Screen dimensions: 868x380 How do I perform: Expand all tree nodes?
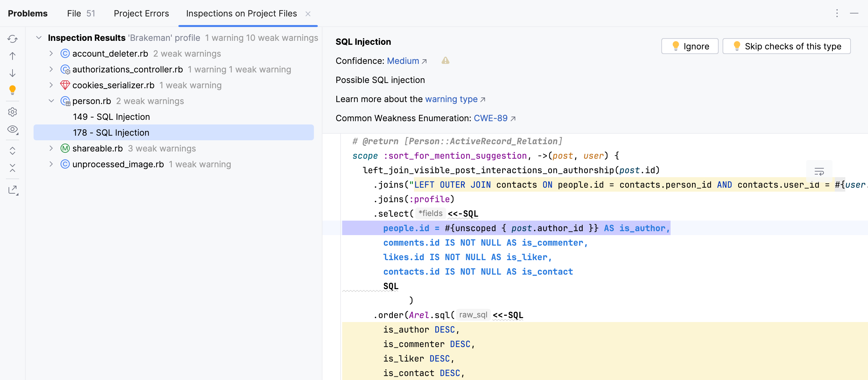13,151
